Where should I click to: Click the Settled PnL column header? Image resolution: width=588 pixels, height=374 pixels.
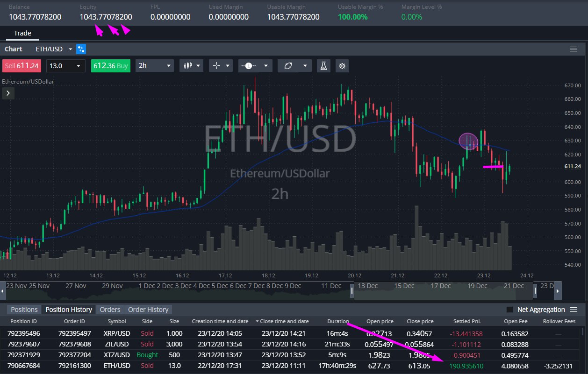click(467, 321)
